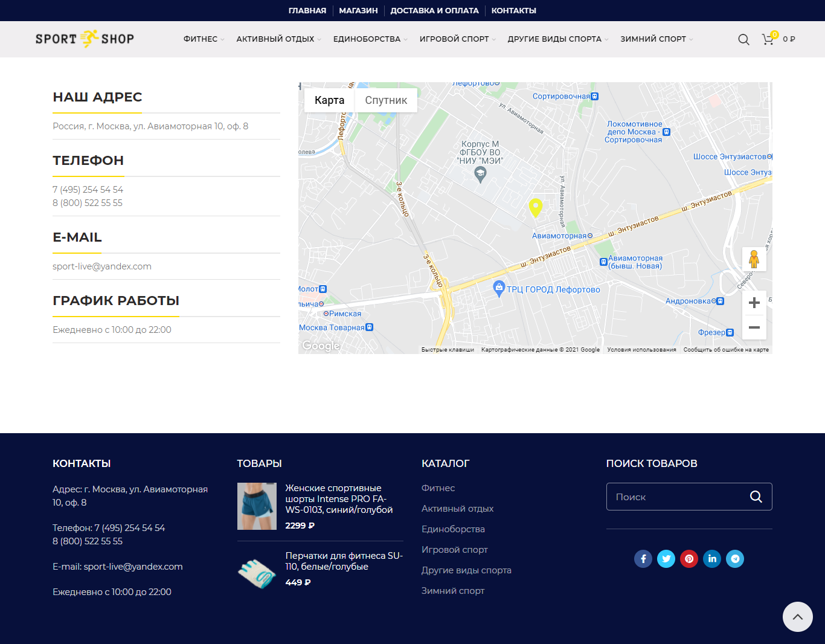The image size is (825, 644).
Task: Click the yellow location marker on map
Action: 535,208
